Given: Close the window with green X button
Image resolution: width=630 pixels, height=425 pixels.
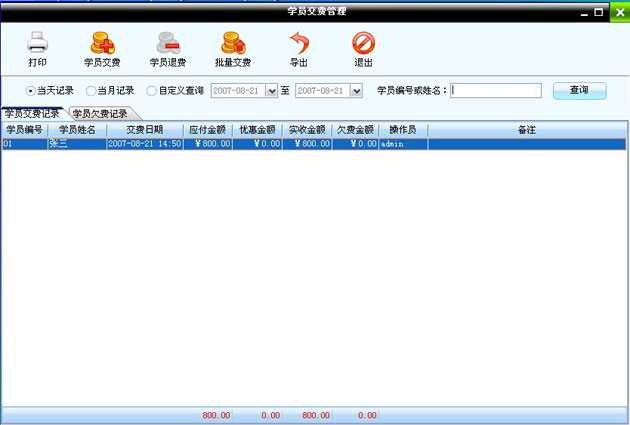Looking at the screenshot, I should coord(618,12).
